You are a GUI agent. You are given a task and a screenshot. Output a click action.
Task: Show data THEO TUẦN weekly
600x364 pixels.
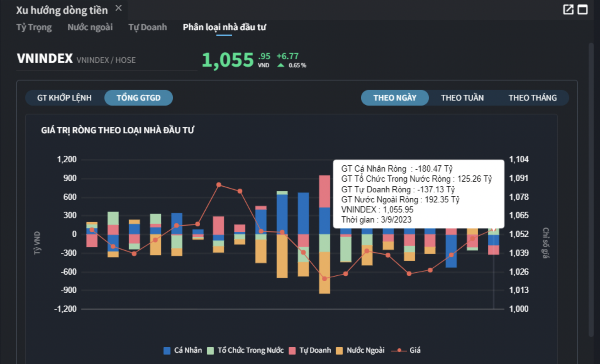coord(462,98)
